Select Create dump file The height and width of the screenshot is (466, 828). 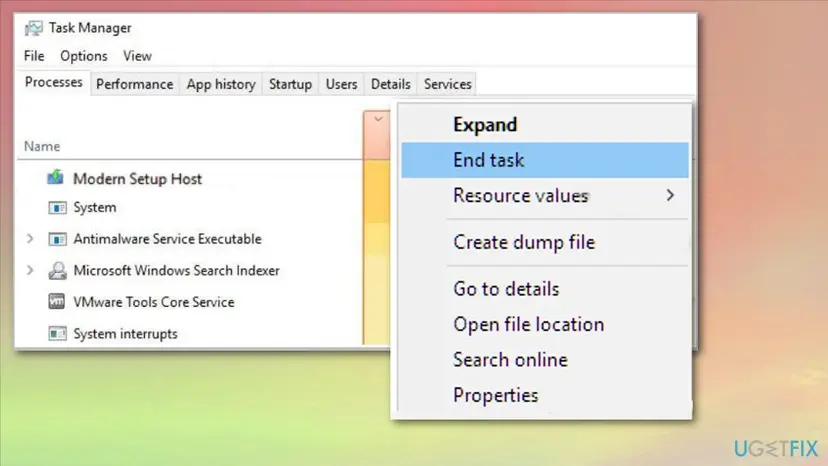[545, 242]
